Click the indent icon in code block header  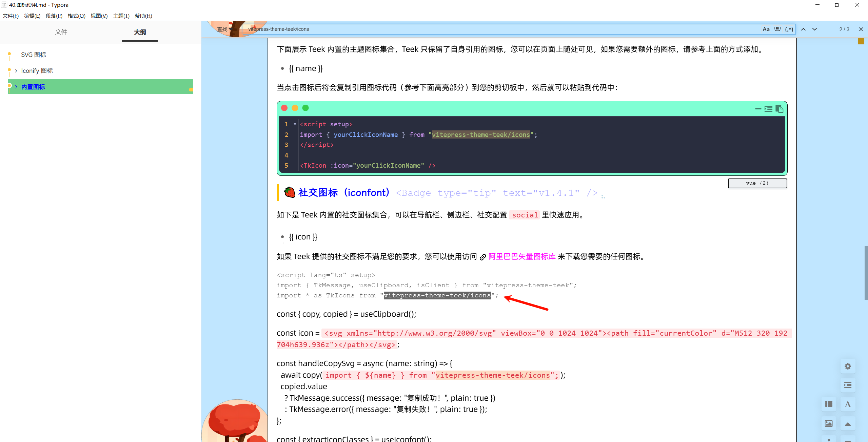coord(768,109)
